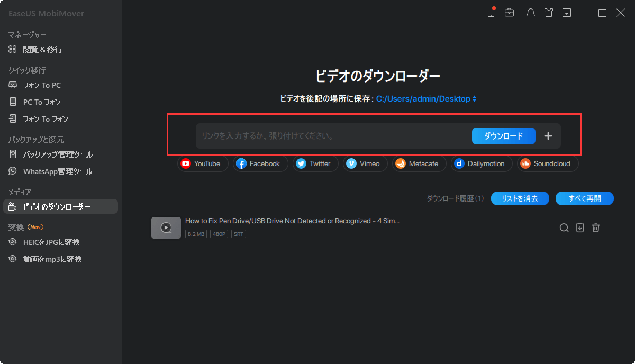This screenshot has height=364, width=635.
Task: Open the device connection icon in titlebar
Action: pyautogui.click(x=491, y=12)
